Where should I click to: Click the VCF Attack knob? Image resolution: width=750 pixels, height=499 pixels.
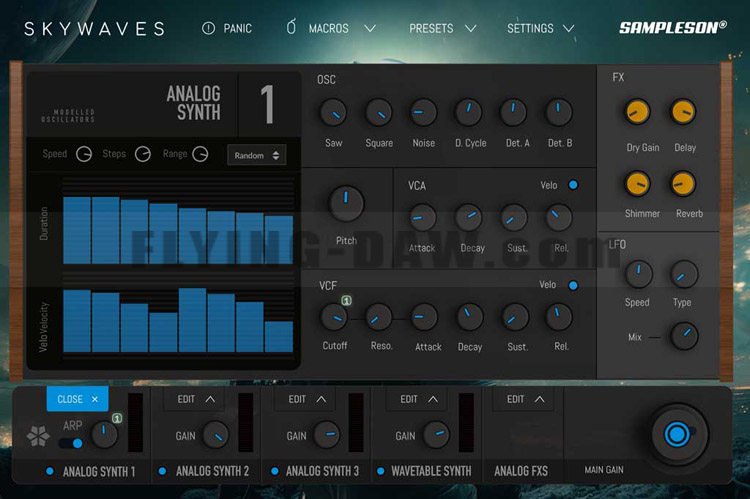pos(424,317)
